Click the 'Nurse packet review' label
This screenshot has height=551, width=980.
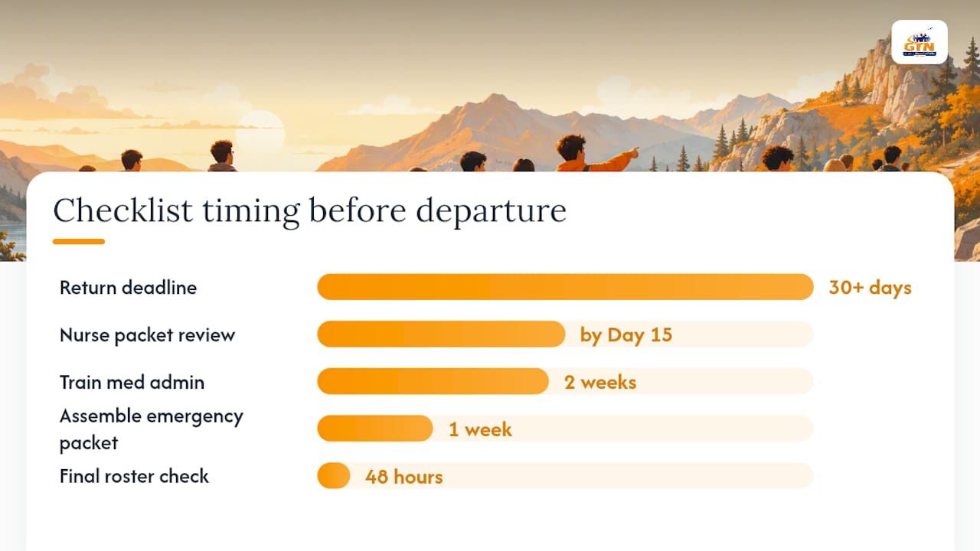pyautogui.click(x=147, y=335)
